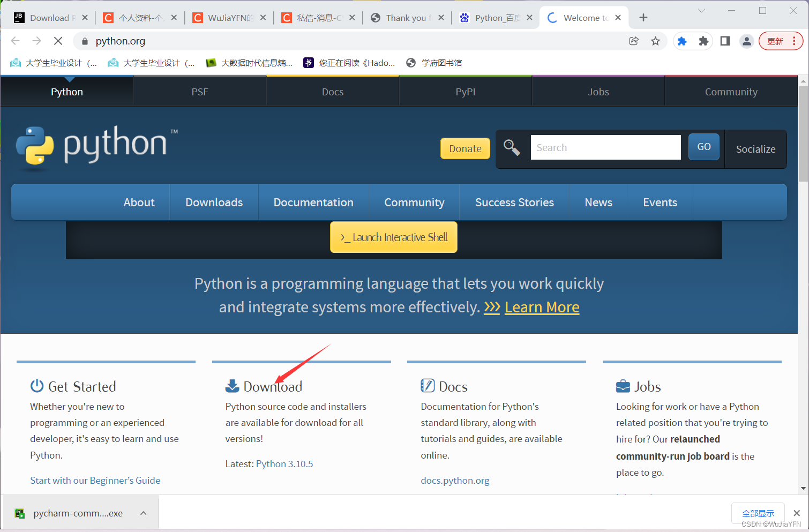This screenshot has width=809, height=532.
Task: Open Start with our Beginner's Guide
Action: (x=95, y=481)
